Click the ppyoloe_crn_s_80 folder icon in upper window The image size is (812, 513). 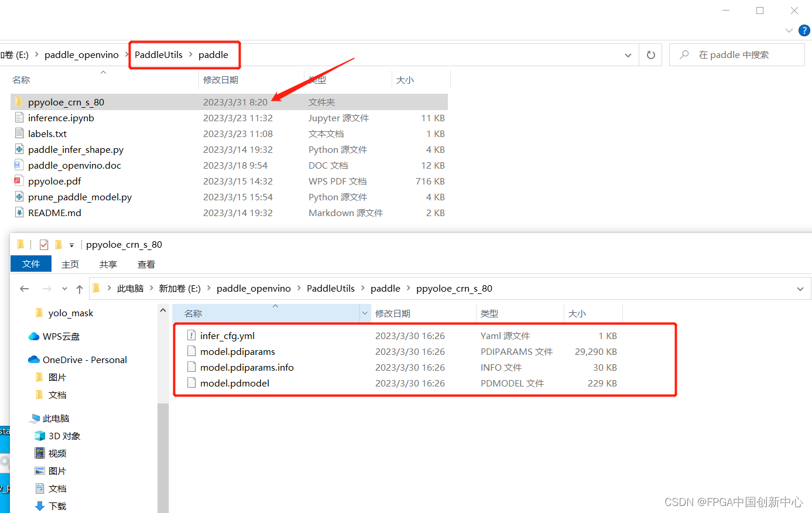tap(19, 102)
